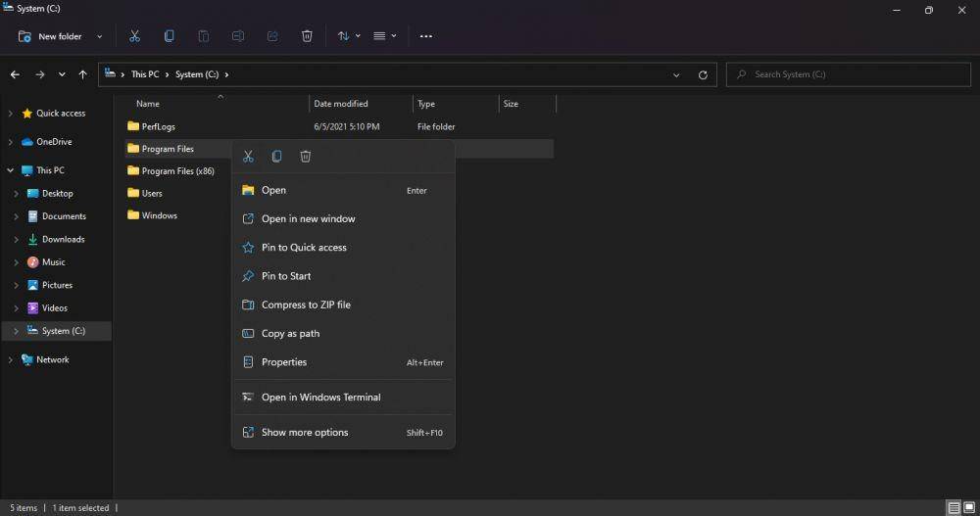Click the Rename icon in the toolbar
This screenshot has width=980, height=516.
click(238, 36)
